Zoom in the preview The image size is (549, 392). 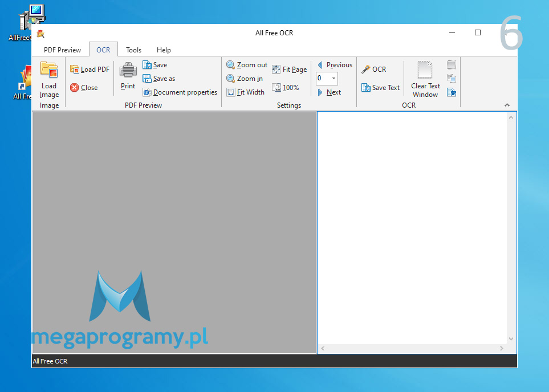(x=245, y=79)
